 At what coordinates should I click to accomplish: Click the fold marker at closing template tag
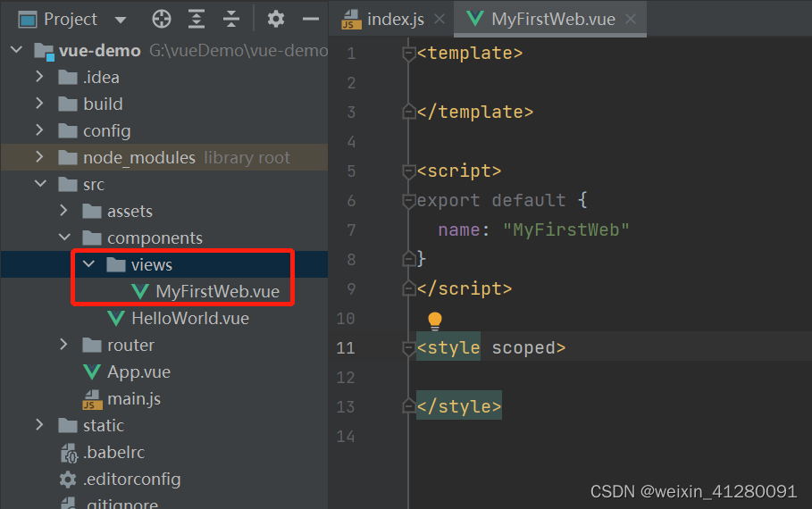click(408, 112)
